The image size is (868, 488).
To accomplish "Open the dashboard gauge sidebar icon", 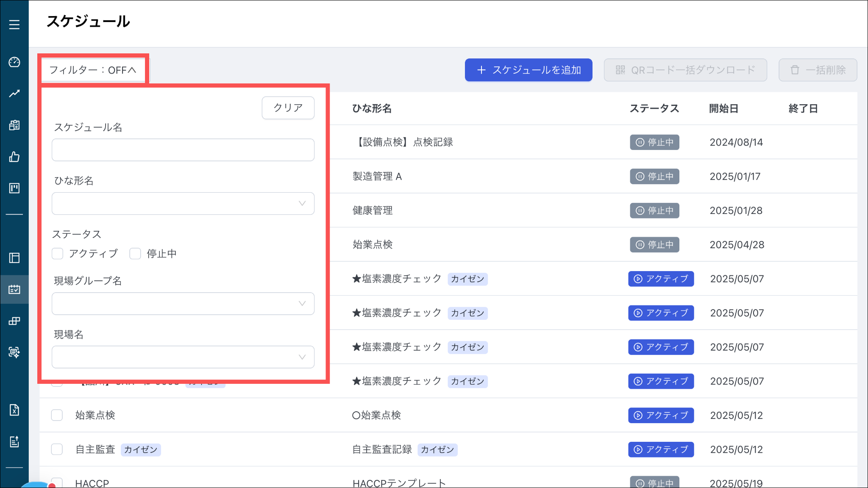I will 14,62.
